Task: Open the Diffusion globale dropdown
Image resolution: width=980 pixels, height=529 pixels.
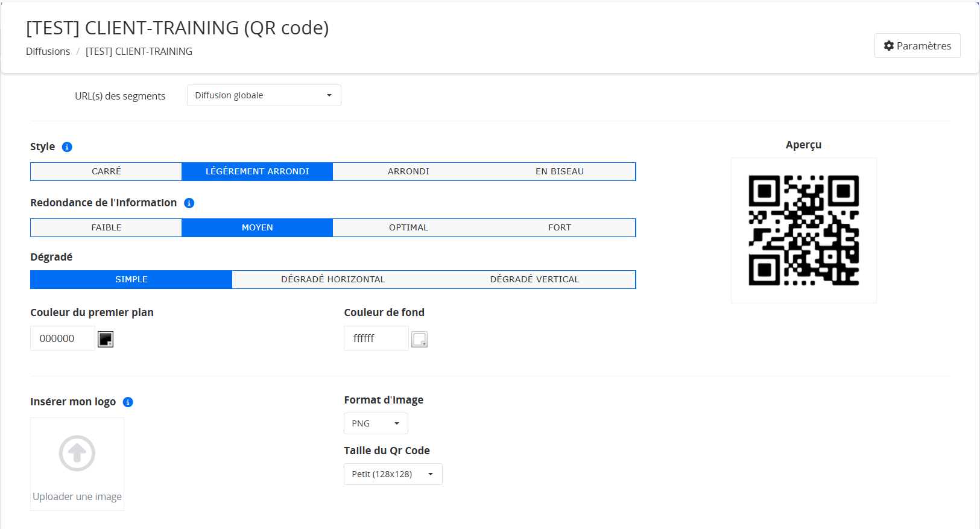Action: click(264, 95)
